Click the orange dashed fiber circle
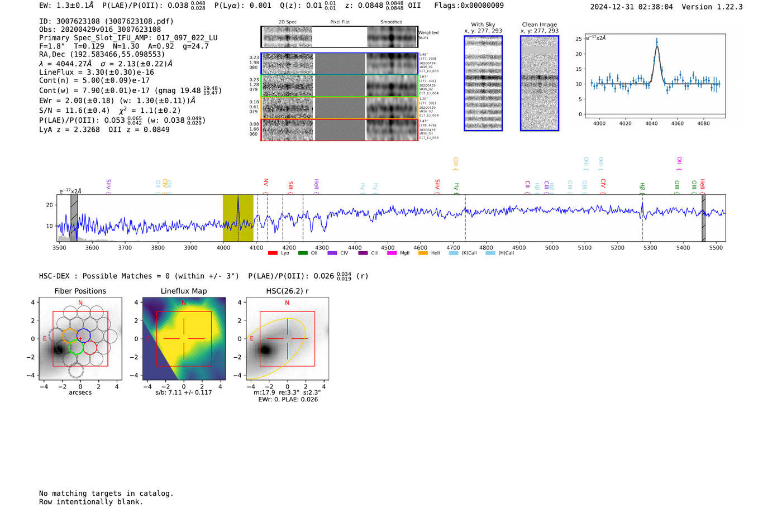This screenshot has height=532, width=782. click(70, 336)
